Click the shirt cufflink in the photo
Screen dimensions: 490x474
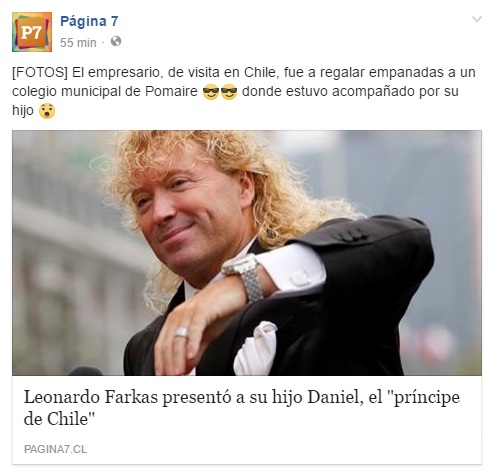coord(301,278)
